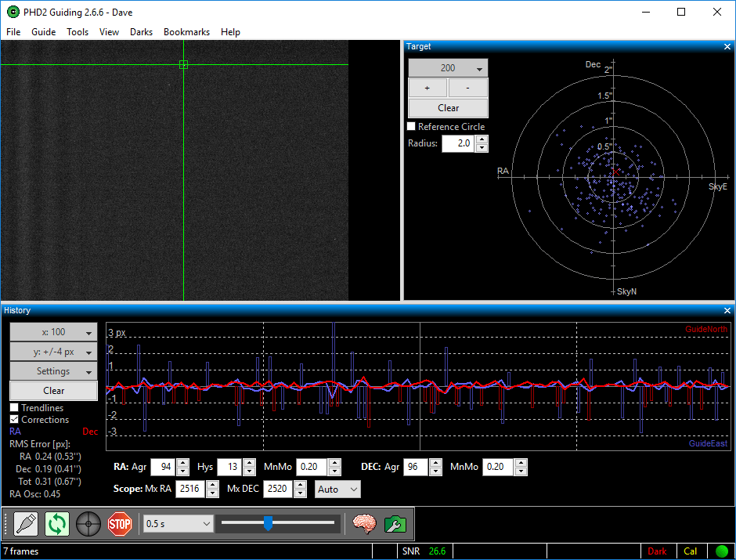The height and width of the screenshot is (560, 736).
Task: Open the brain advanced settings icon
Action: (x=364, y=524)
